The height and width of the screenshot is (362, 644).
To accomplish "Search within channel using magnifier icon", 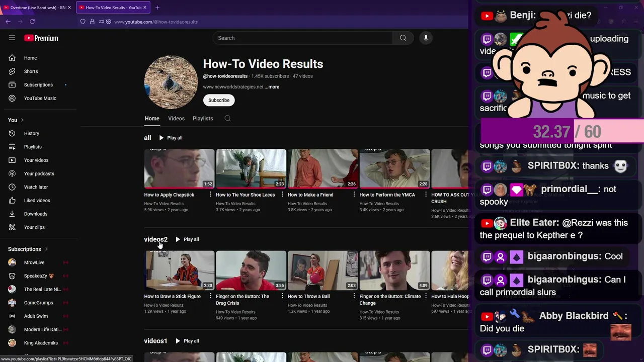I will 227,119.
